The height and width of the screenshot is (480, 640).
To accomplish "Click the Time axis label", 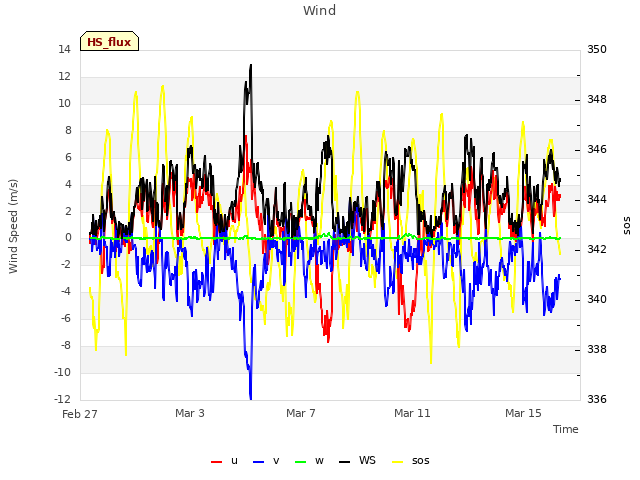I will point(566,429).
